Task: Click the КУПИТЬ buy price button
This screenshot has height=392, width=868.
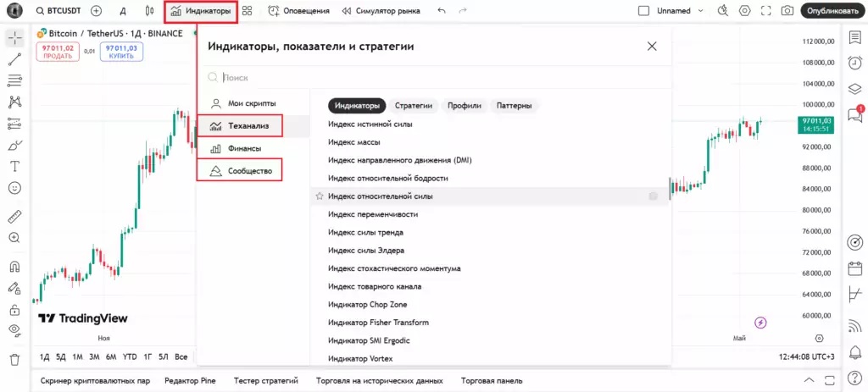Action: click(x=121, y=52)
